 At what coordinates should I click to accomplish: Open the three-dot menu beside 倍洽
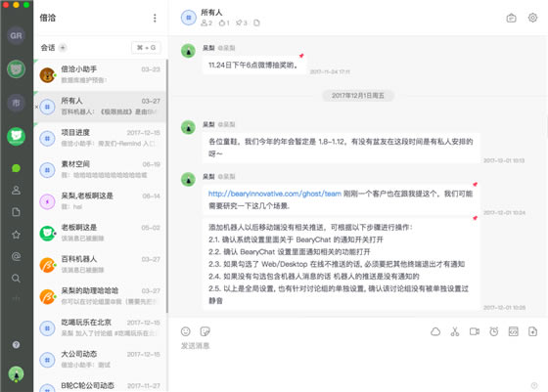coord(155,18)
